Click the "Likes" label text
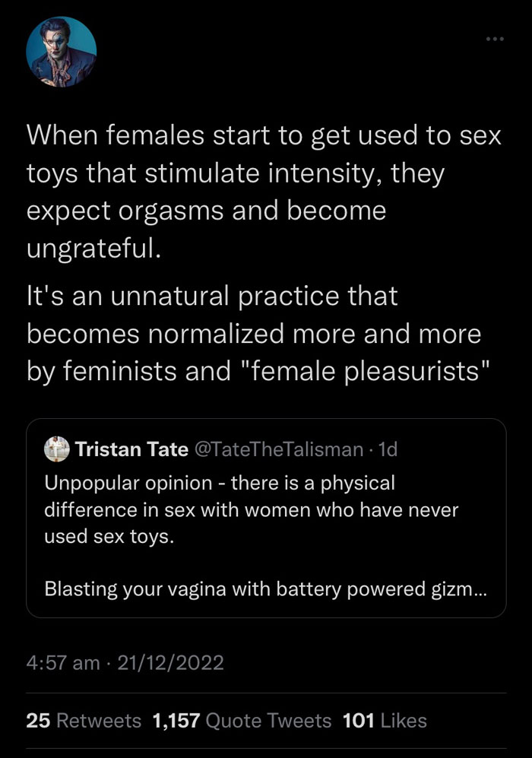 coord(404,721)
